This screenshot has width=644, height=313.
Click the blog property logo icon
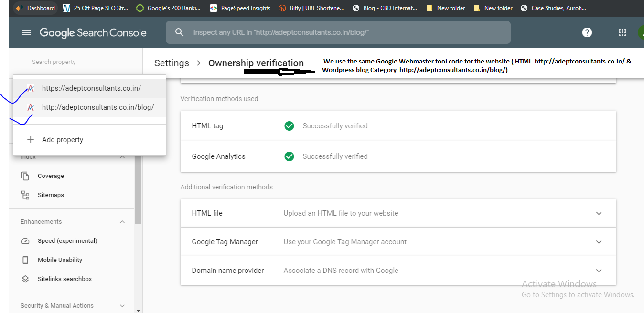(x=31, y=107)
